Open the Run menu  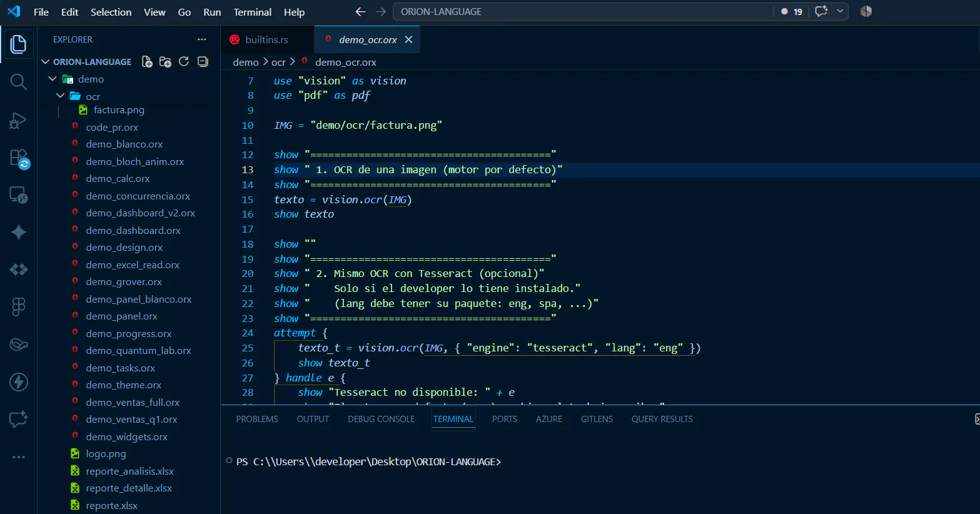click(x=212, y=12)
